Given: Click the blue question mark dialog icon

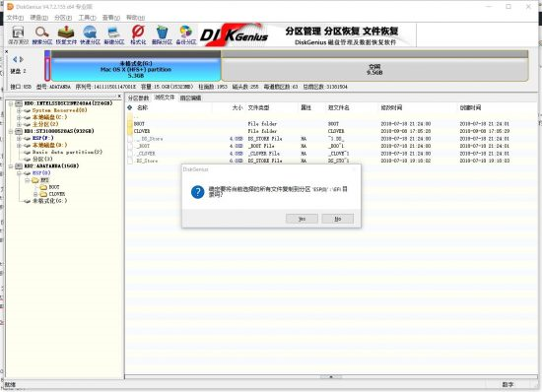Looking at the screenshot, I should coord(197,192).
